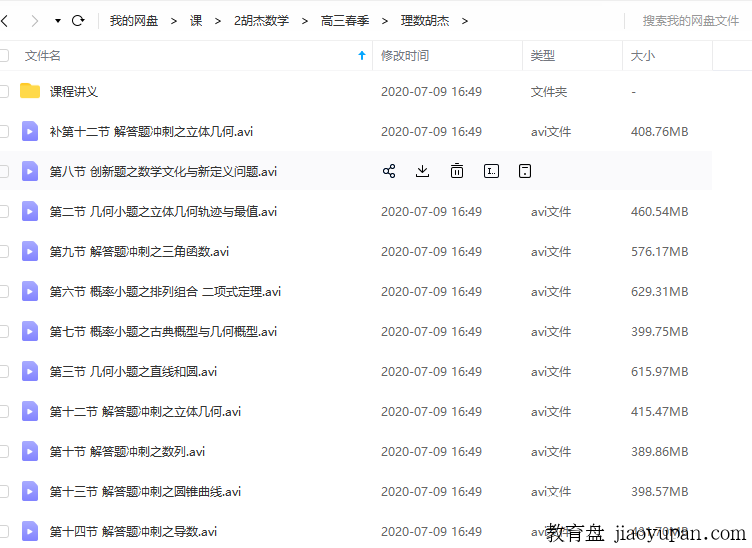Image resolution: width=752 pixels, height=548 pixels.
Task: Sort the list by 大小 column header
Action: (643, 56)
